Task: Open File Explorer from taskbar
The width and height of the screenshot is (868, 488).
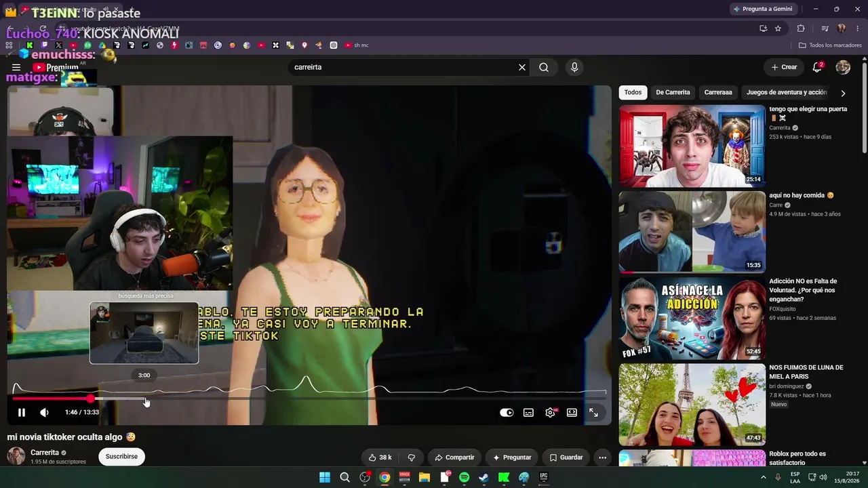Action: 425,477
